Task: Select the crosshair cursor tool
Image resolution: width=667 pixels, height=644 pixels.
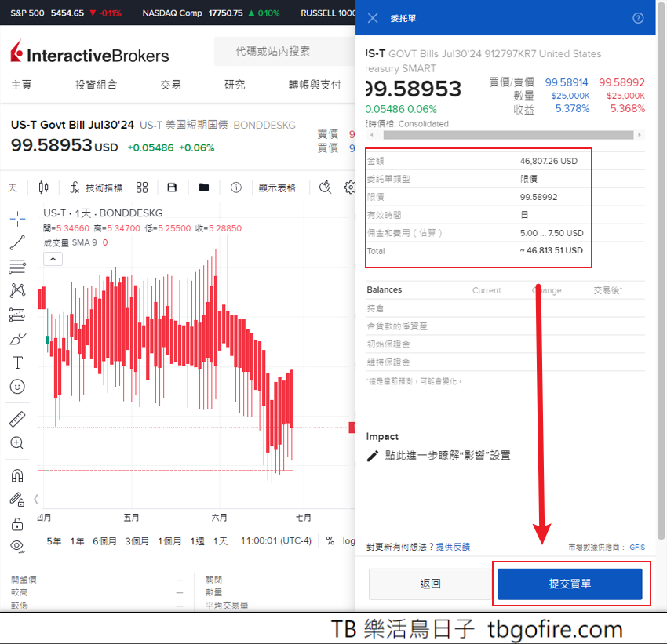Action: pyautogui.click(x=17, y=219)
